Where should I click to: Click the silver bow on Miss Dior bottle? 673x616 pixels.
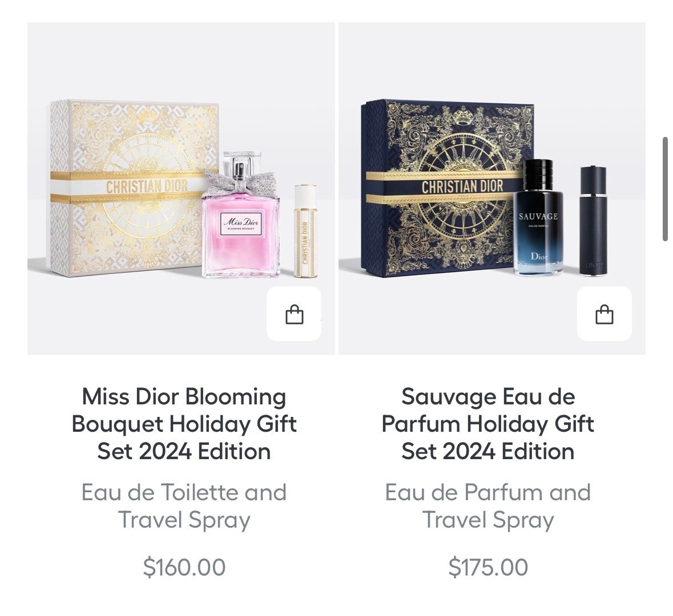click(x=240, y=180)
